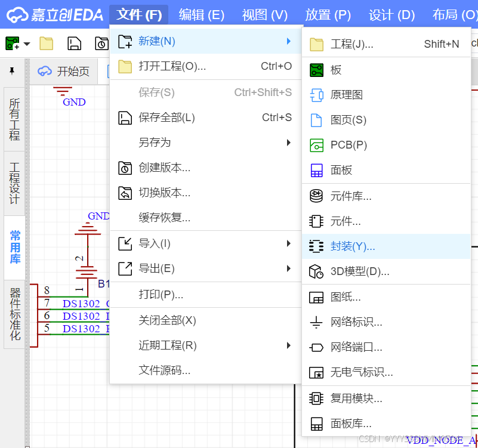
Task: Expand the 导出(E) submenu arrow
Action: (288, 268)
